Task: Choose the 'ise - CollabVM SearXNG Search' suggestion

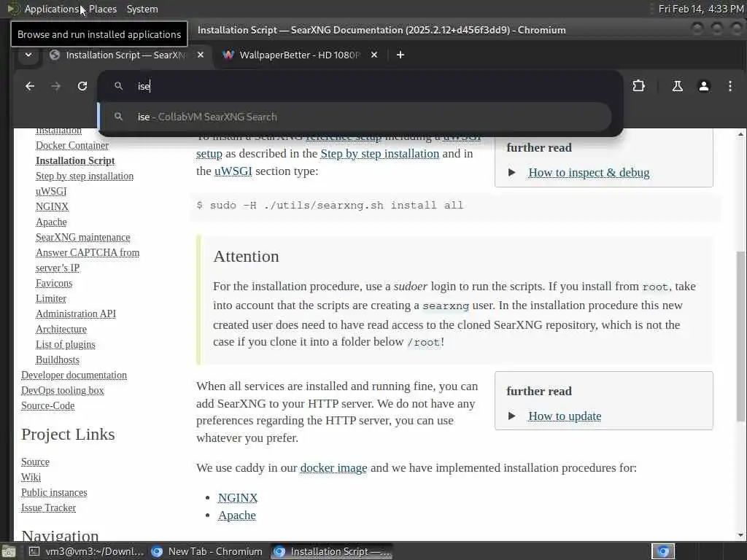Action: click(x=355, y=117)
